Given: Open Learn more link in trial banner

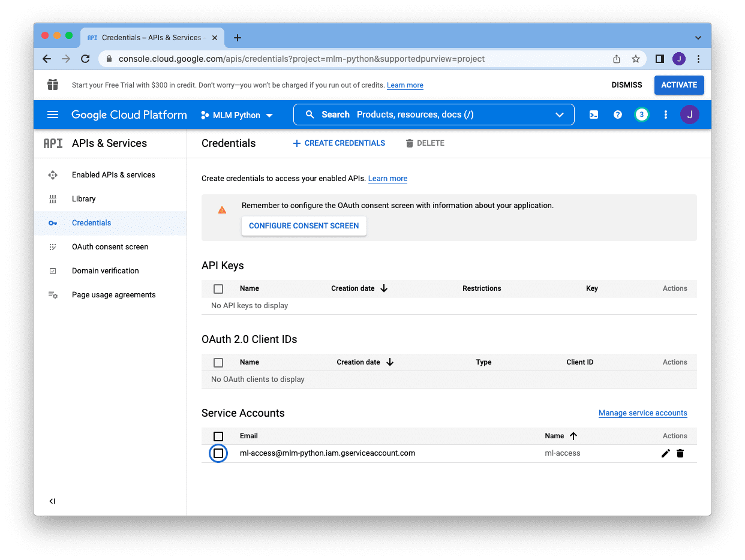Looking at the screenshot, I should 405,85.
